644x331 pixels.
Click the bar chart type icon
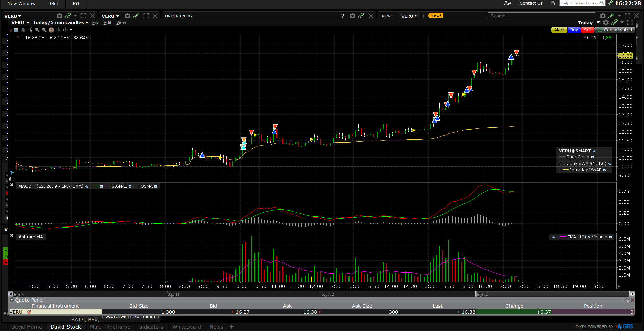coord(23,30)
